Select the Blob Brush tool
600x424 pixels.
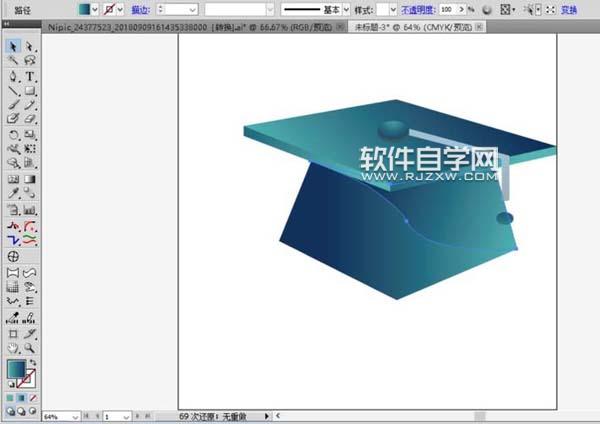(x=13, y=118)
